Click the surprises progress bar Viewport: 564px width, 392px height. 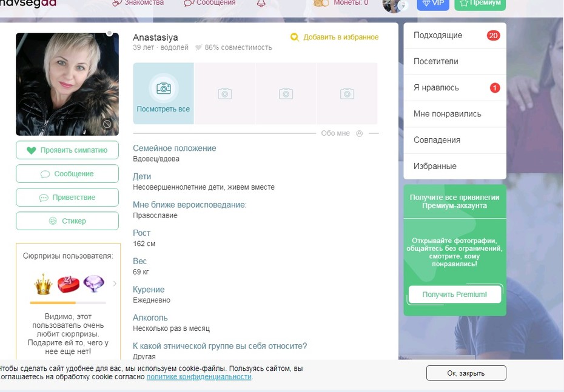[x=68, y=303]
